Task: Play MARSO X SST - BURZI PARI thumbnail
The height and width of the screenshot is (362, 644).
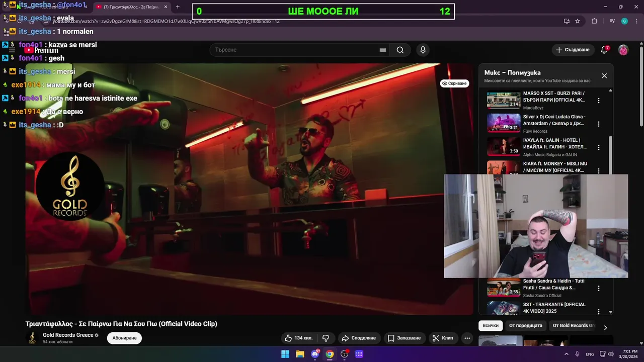Action: click(x=504, y=100)
